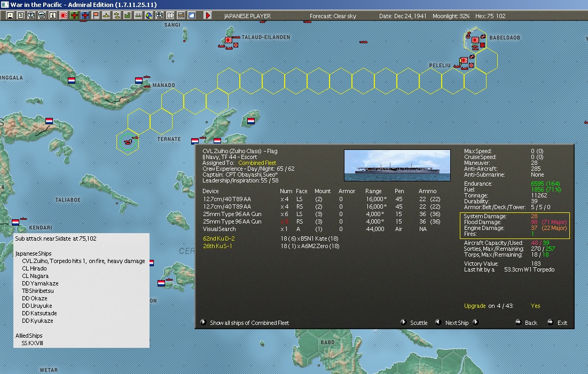The height and width of the screenshot is (374, 588).
Task: Toggle the second red aircraft toolbar button
Action: [x=85, y=15]
